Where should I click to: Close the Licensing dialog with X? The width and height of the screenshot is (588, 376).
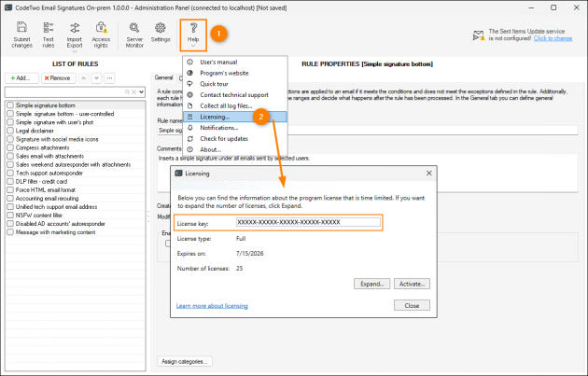coord(429,173)
